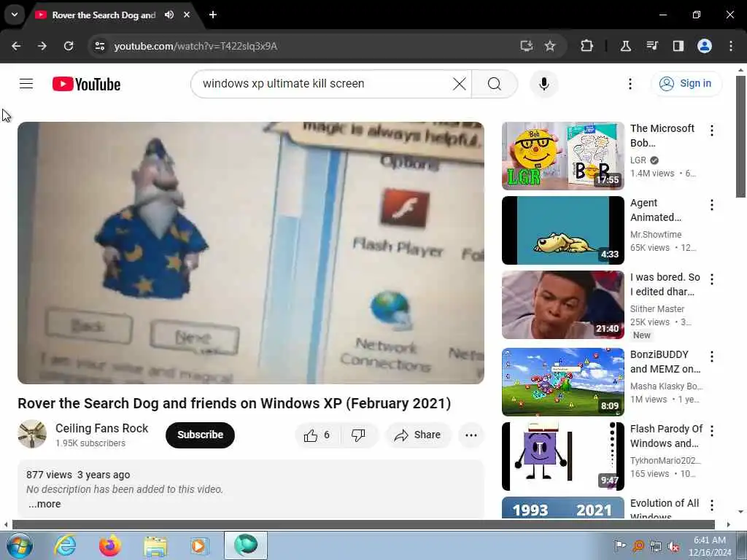Launch Firefox from the taskbar
Image resolution: width=747 pixels, height=560 pixels.
pos(110,545)
